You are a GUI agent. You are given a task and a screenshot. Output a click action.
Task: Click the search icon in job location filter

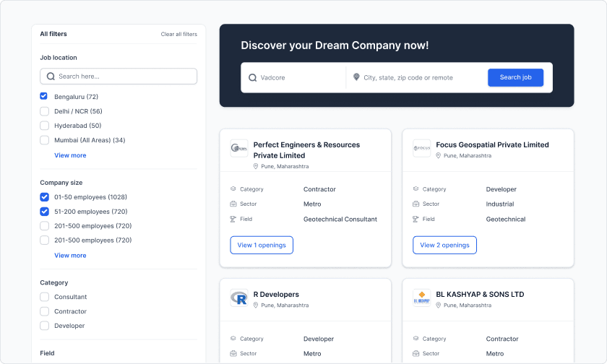point(51,77)
